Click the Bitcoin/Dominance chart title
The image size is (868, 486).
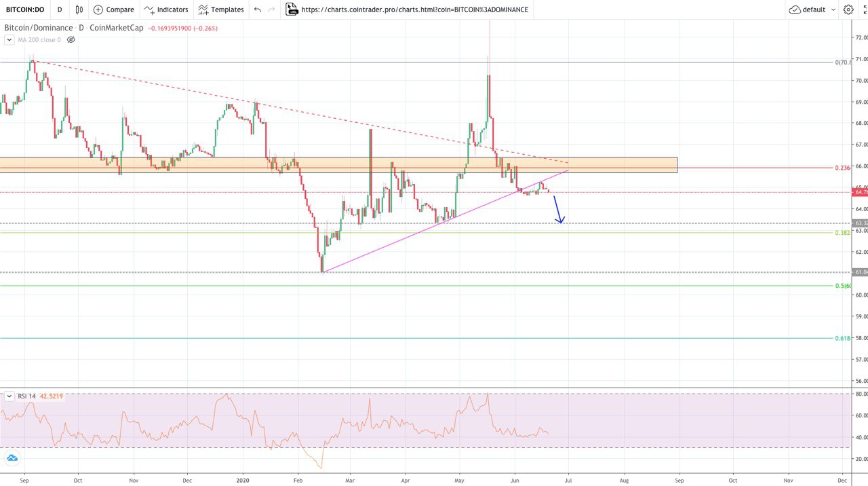tap(39, 28)
